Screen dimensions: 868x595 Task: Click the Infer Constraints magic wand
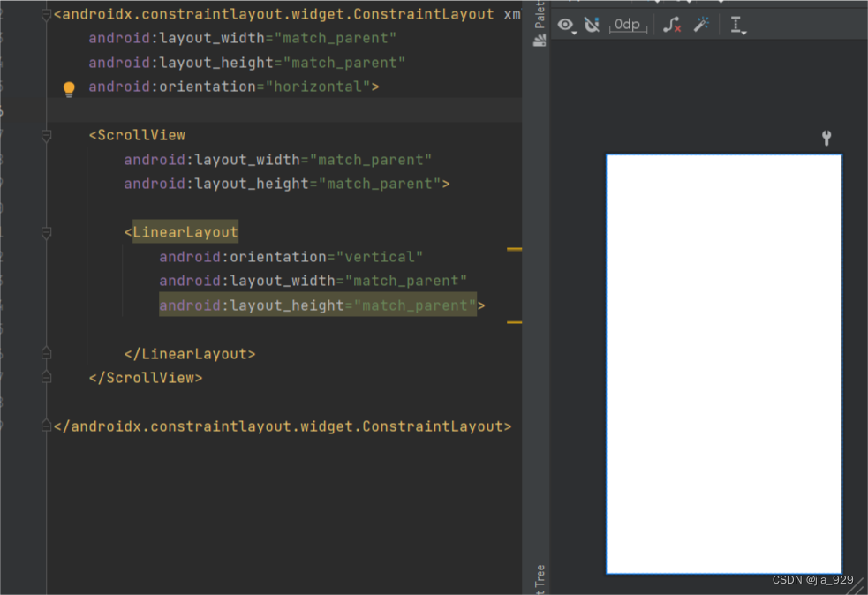(701, 25)
